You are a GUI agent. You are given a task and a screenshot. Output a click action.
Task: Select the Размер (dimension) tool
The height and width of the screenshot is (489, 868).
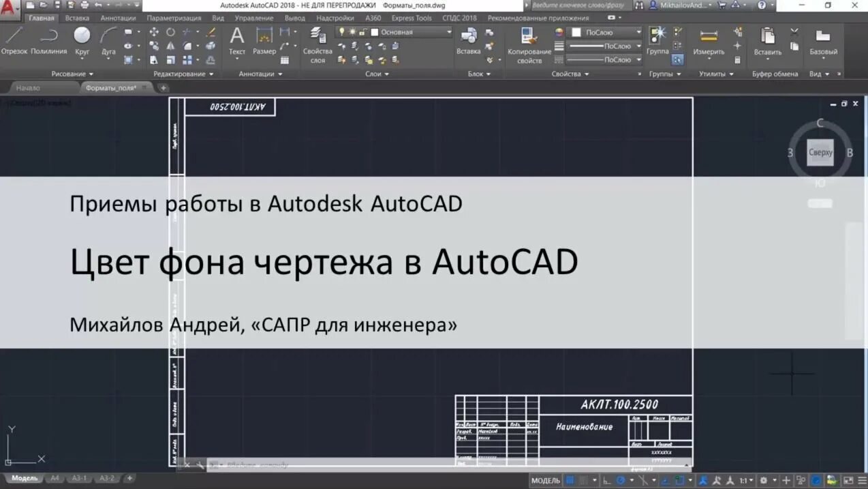pyautogui.click(x=264, y=41)
